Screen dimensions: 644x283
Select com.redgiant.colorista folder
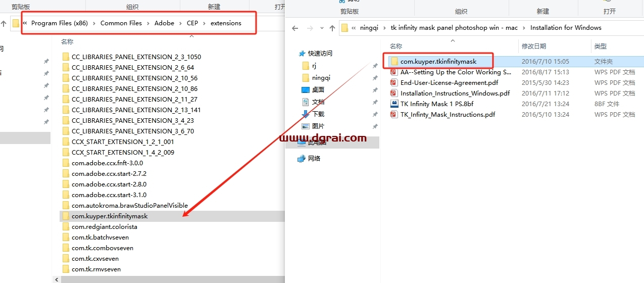[x=105, y=227]
